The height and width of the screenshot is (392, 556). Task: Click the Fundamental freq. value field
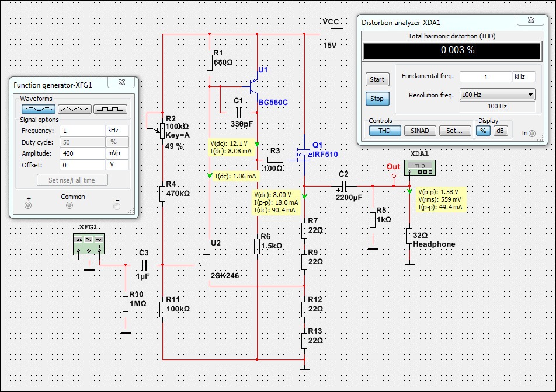pos(486,76)
